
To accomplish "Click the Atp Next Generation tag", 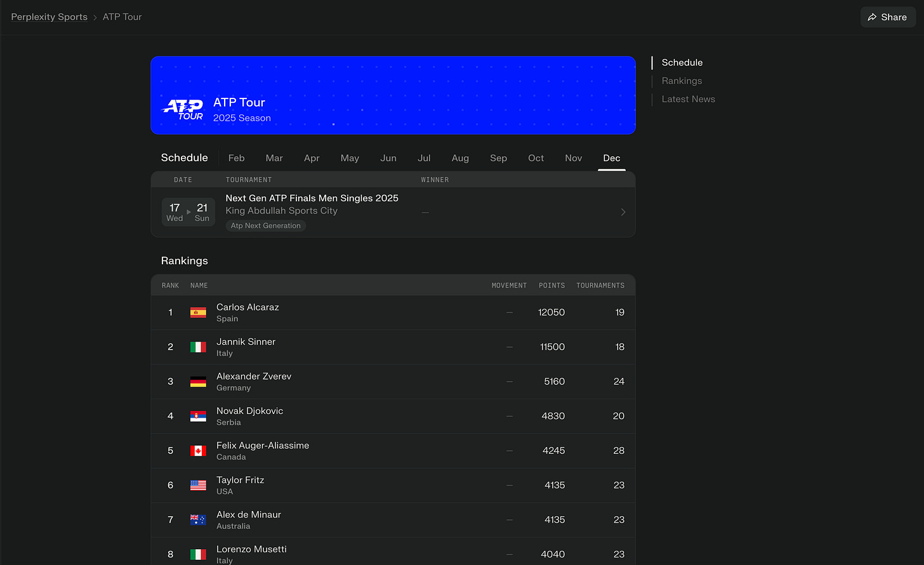I will pos(266,225).
